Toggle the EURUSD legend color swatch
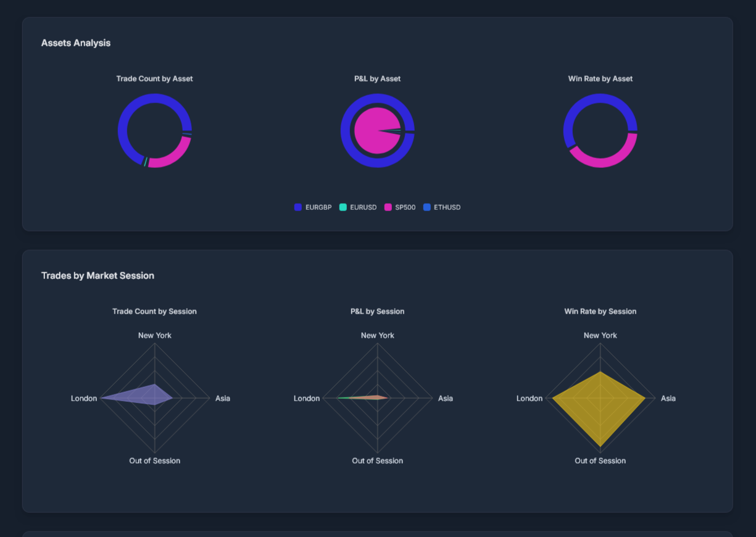756x537 pixels. point(343,207)
